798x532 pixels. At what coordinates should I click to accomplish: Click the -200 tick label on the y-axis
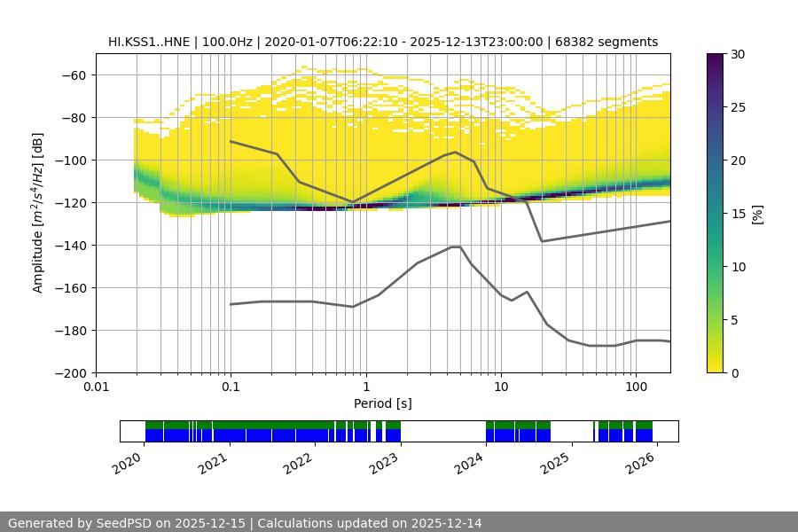[x=72, y=373]
